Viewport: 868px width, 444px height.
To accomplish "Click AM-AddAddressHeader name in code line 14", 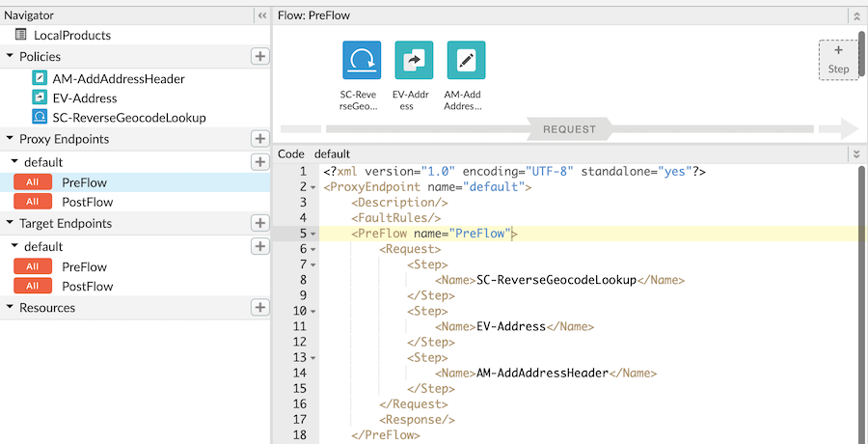I will pyautogui.click(x=542, y=373).
